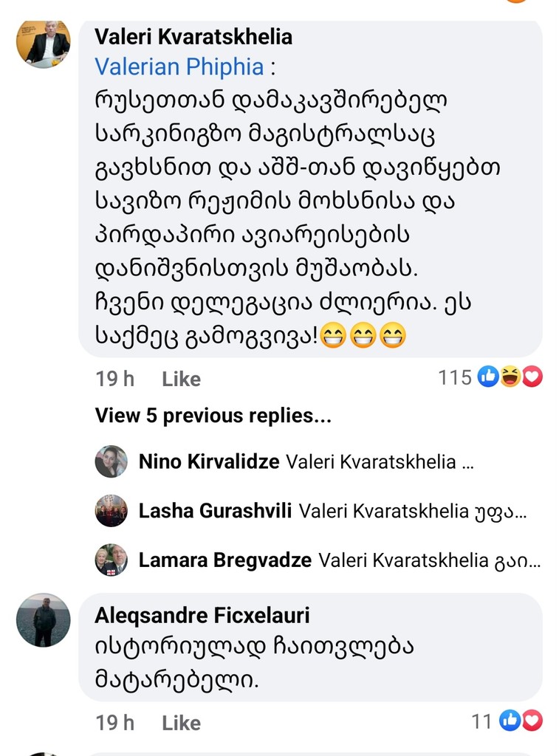Image resolution: width=559 pixels, height=756 pixels.
Task: Open Nino Kirvalidze's avatar
Action: click(x=111, y=462)
